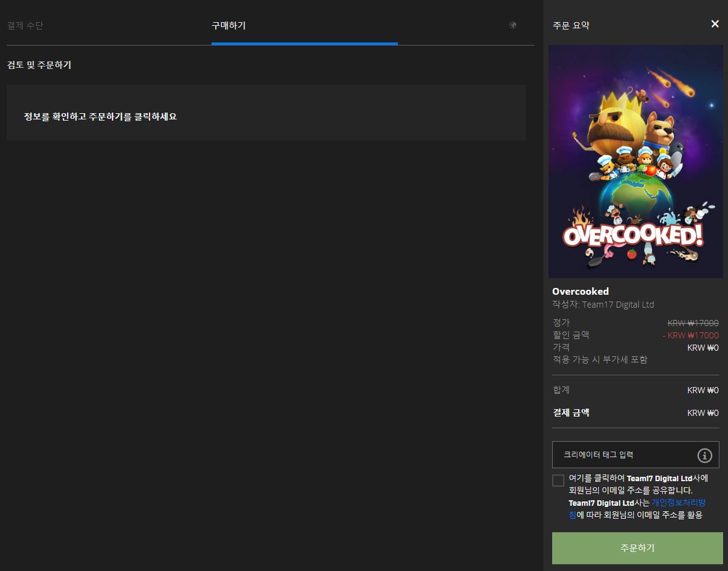Click the 크리에이터 태그 입력 field
The width and height of the screenshot is (728, 571).
click(635, 454)
